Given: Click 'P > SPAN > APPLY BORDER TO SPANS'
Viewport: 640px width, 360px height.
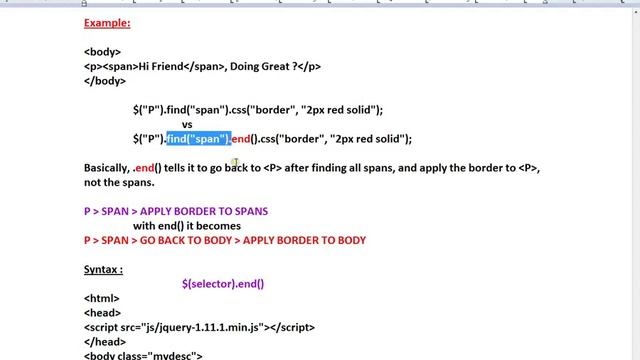Looking at the screenshot, I should pos(176,211).
